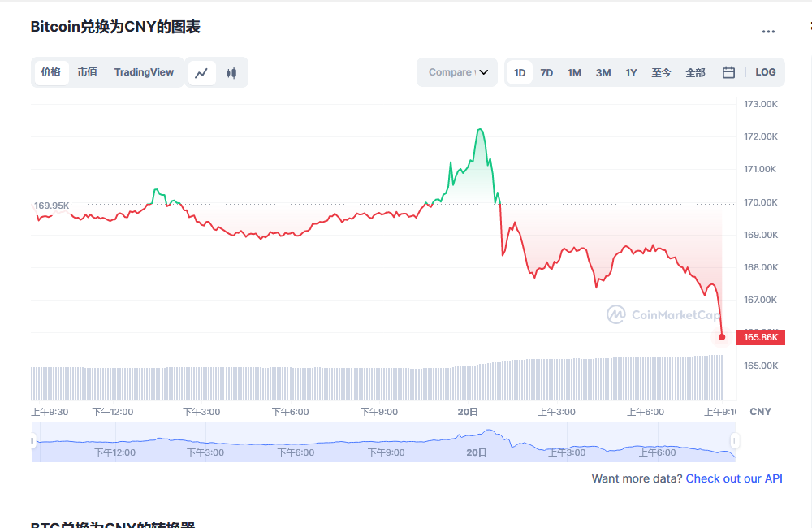This screenshot has width=812, height=528.
Task: Open the calendar date range picker
Action: click(x=728, y=72)
